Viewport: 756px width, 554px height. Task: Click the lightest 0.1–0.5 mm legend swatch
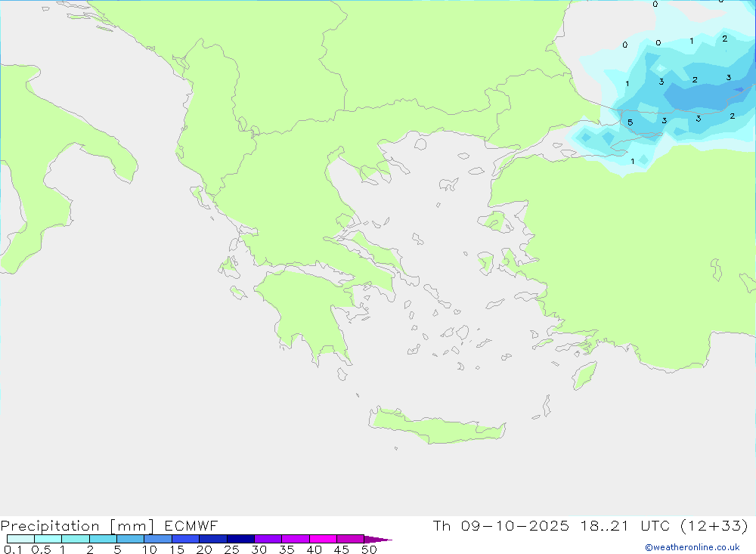pos(20,539)
